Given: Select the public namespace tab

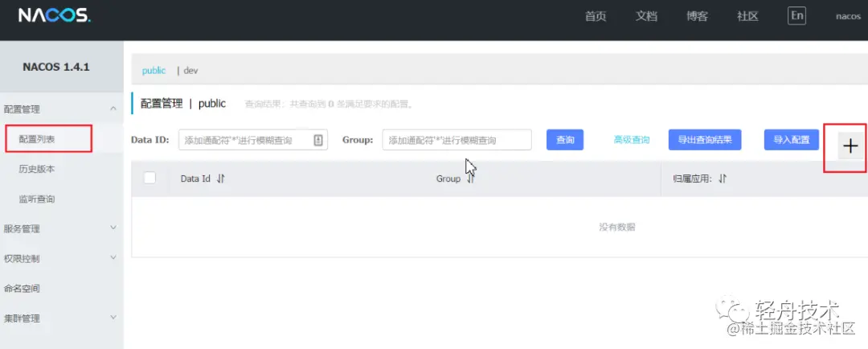Looking at the screenshot, I should [x=154, y=70].
